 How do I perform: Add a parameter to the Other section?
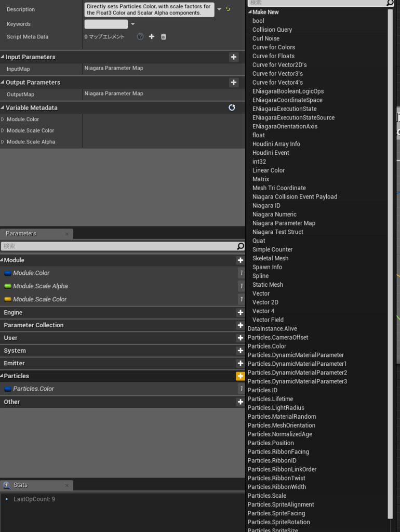tap(240, 402)
